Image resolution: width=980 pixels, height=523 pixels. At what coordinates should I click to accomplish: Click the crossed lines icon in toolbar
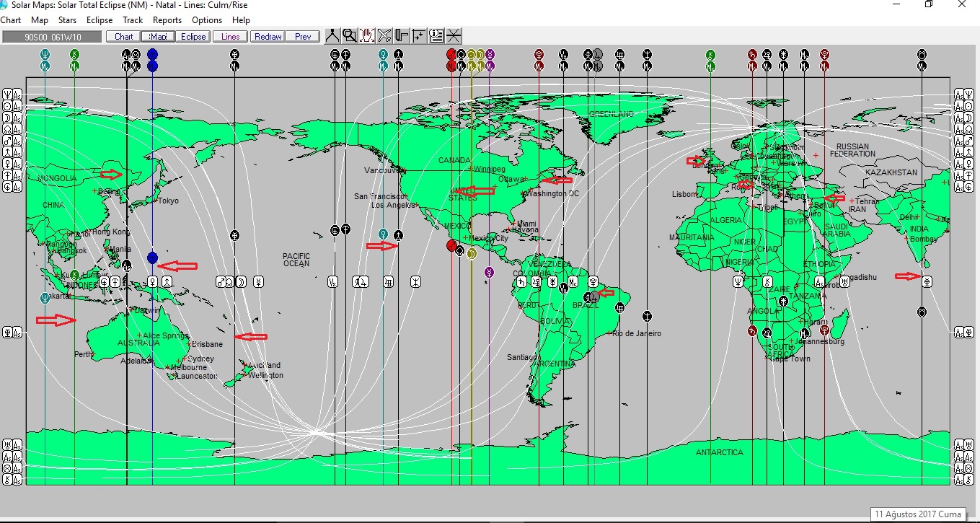pyautogui.click(x=454, y=35)
